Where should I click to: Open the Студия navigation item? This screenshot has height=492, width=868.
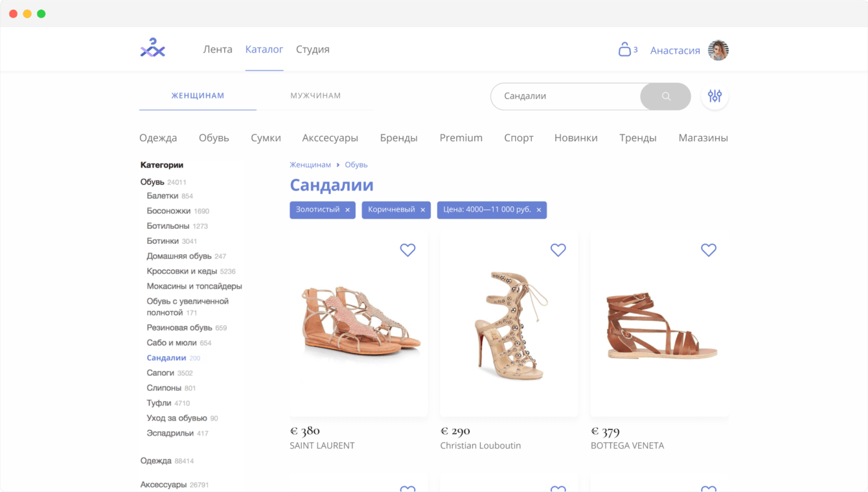tap(312, 49)
